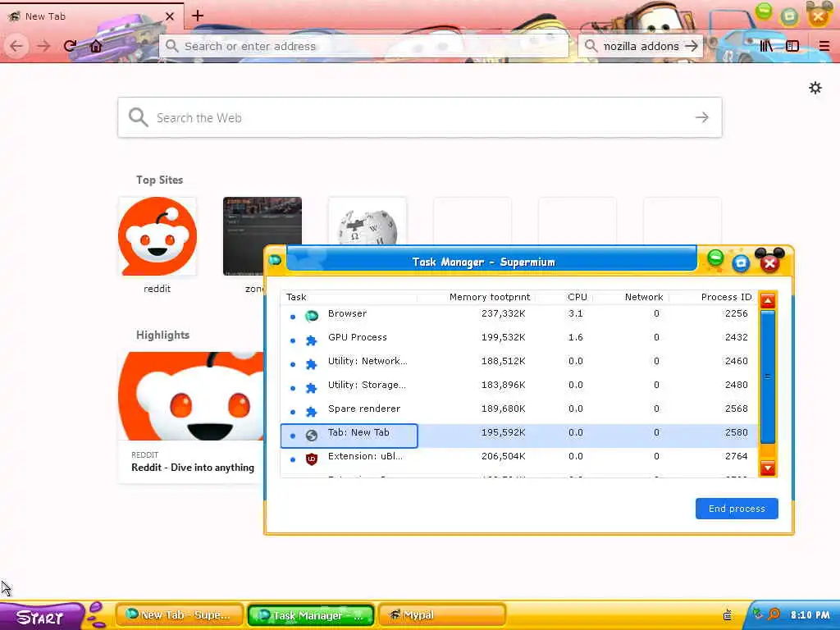Click the Browser process icon in Task Manager
This screenshot has width=840, height=630.
pyautogui.click(x=311, y=316)
